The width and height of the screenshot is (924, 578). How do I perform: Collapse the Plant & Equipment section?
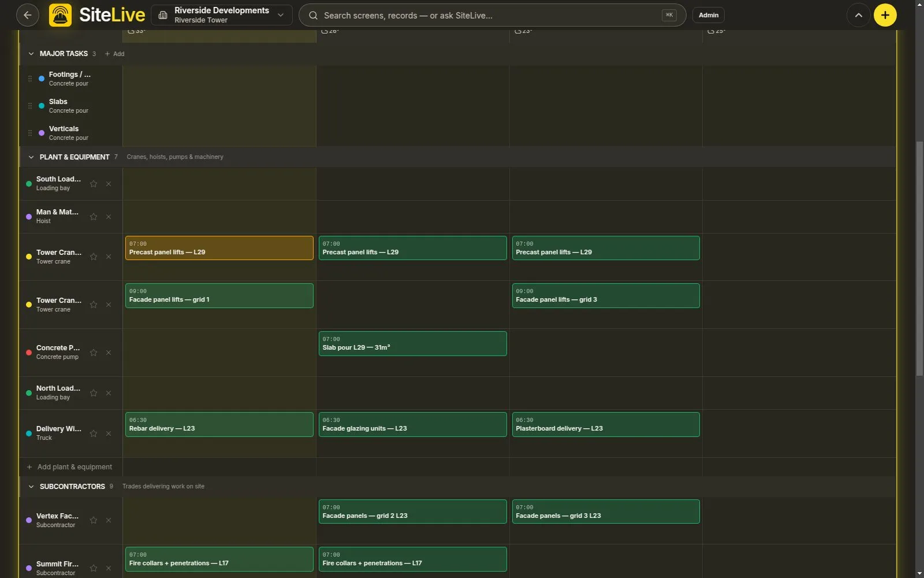tap(31, 157)
